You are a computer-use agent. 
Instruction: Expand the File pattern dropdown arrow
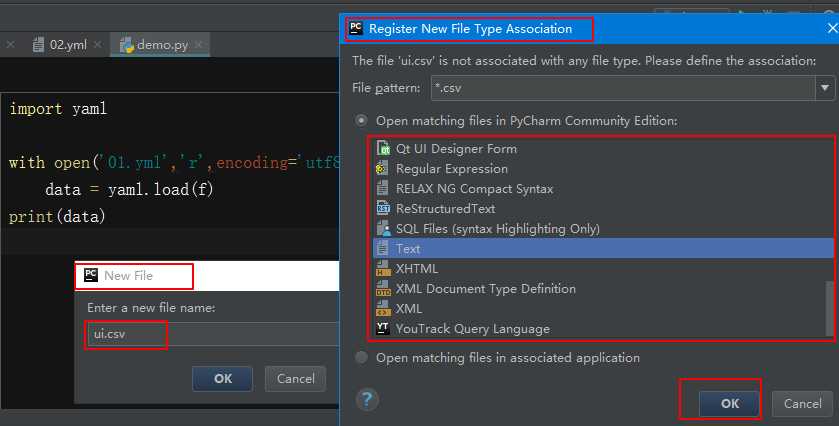point(825,88)
